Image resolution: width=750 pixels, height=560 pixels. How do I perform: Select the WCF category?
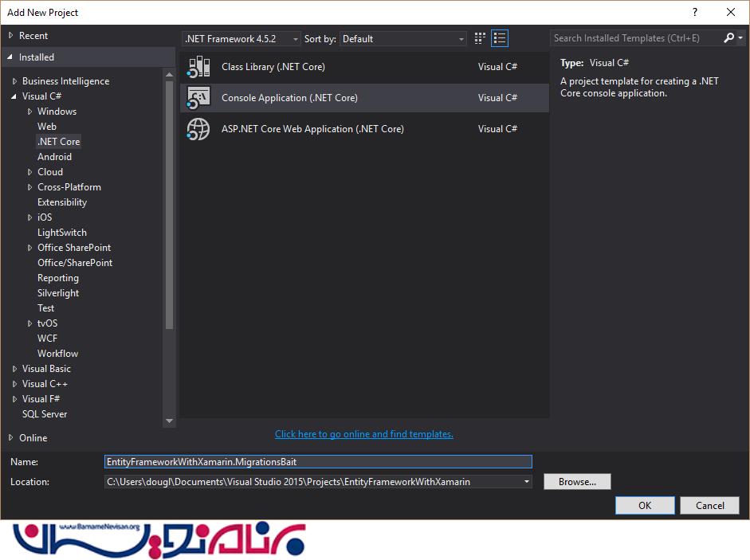tap(47, 339)
